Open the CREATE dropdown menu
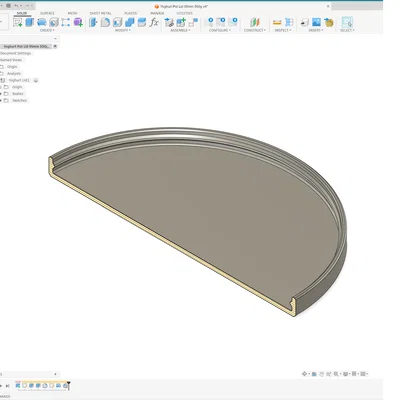The image size is (400, 400). point(47,30)
